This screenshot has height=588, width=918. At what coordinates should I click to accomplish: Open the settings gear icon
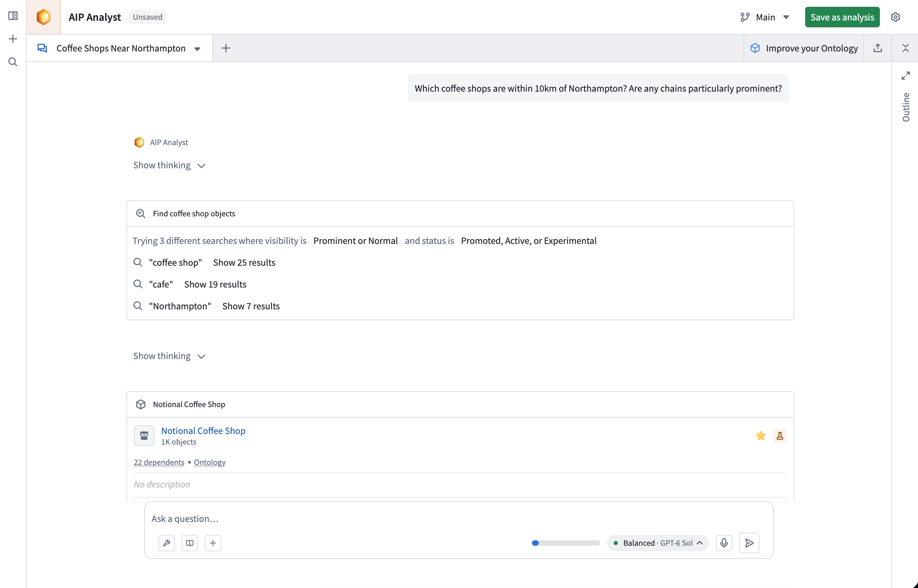[896, 17]
